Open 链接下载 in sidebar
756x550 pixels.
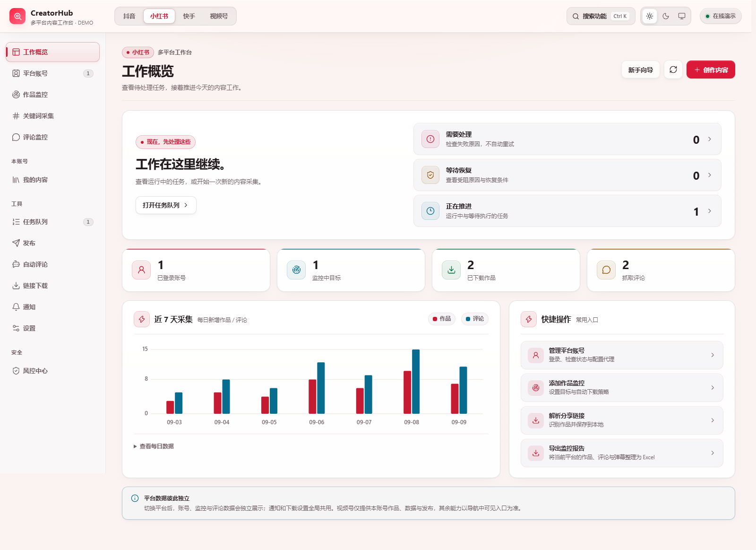52,286
